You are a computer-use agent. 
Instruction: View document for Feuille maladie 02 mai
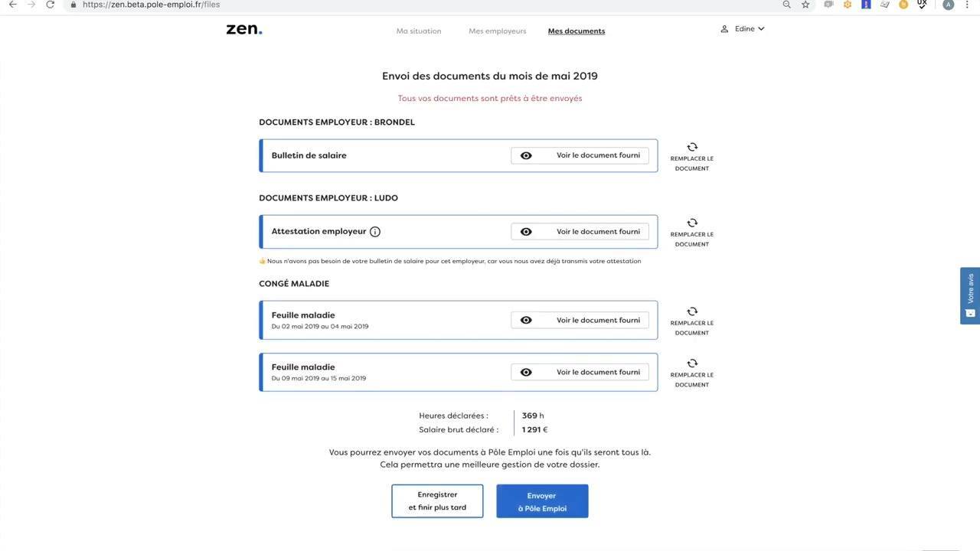point(580,321)
